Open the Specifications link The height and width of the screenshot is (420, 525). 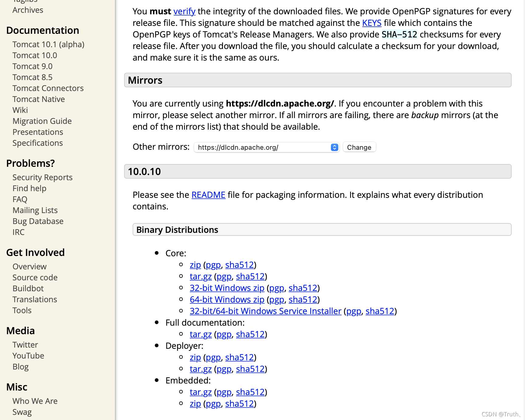(38, 143)
